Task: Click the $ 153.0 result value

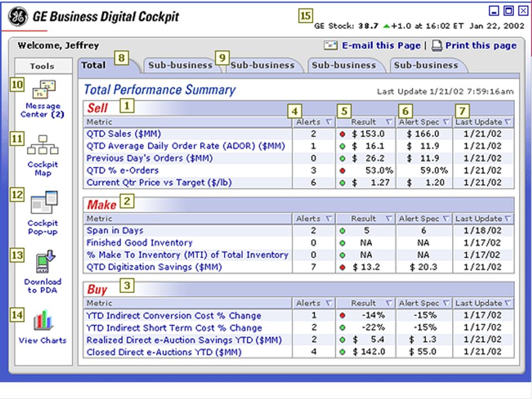Action: pyautogui.click(x=368, y=134)
